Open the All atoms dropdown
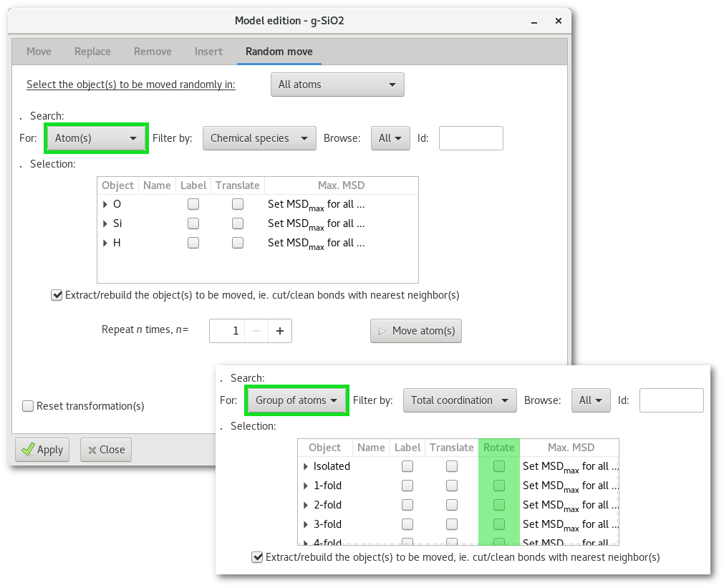724x588 pixels. (337, 85)
